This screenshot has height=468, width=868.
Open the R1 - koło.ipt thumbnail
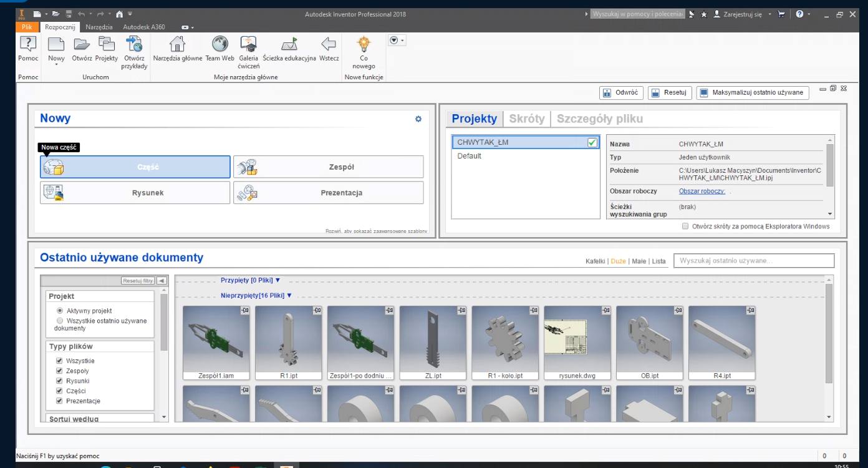[505, 342]
